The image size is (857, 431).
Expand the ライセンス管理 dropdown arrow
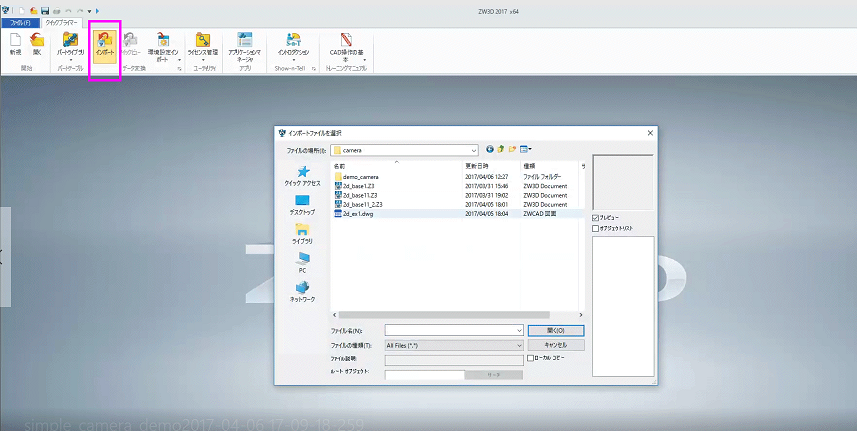203,60
